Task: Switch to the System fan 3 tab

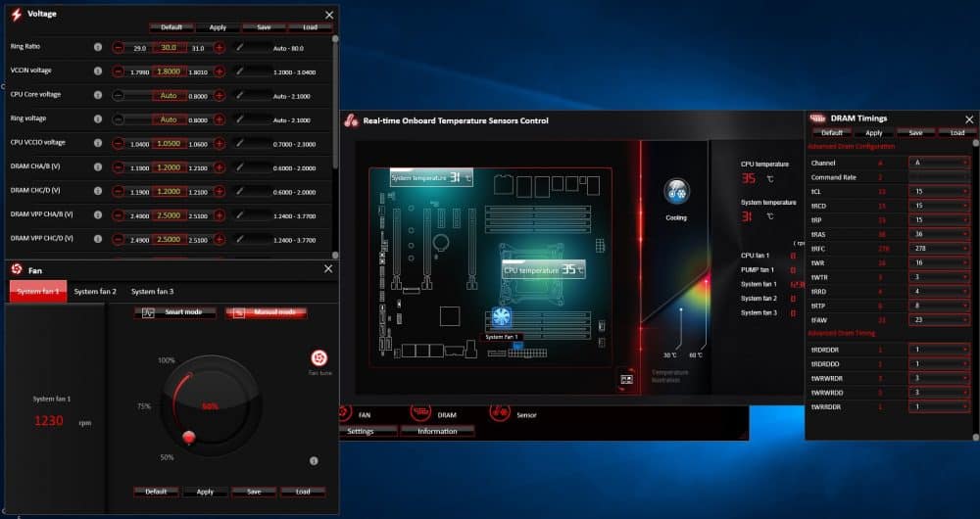Action: [x=153, y=292]
